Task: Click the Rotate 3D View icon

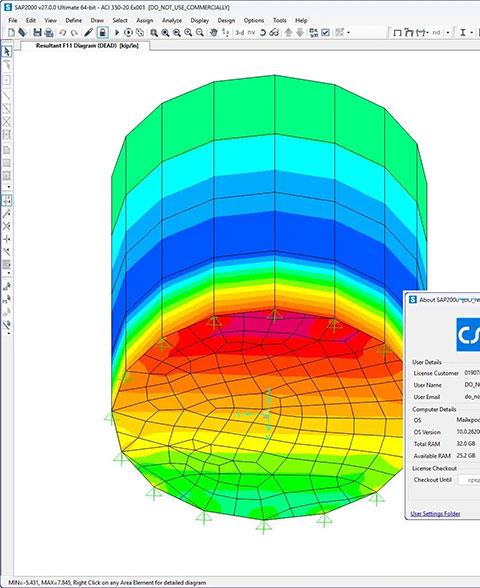Action: click(x=262, y=33)
